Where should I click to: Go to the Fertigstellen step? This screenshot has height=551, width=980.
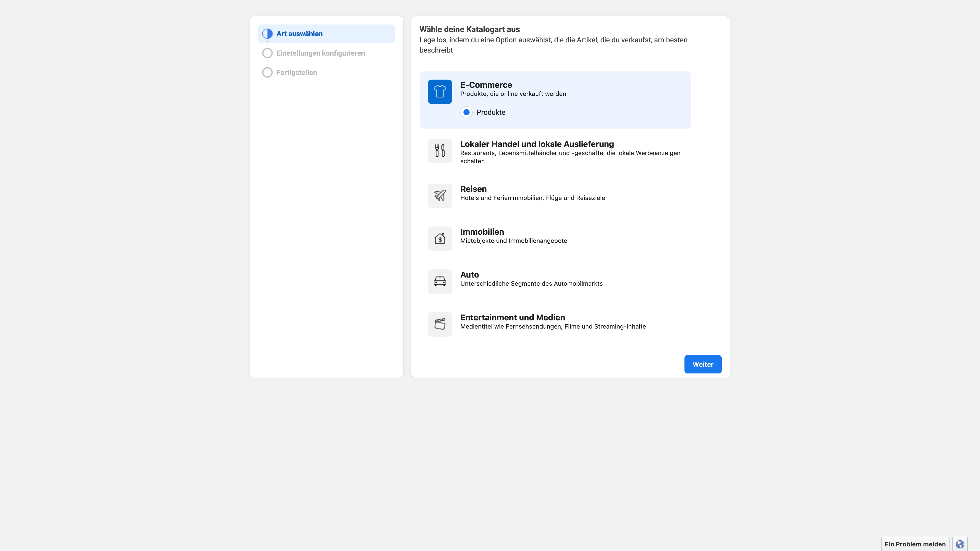(x=296, y=73)
